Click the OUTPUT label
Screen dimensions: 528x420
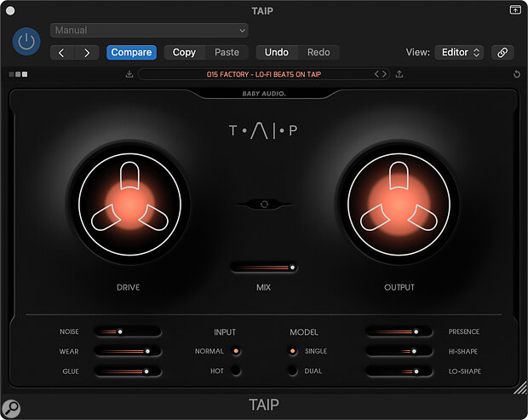coord(399,287)
